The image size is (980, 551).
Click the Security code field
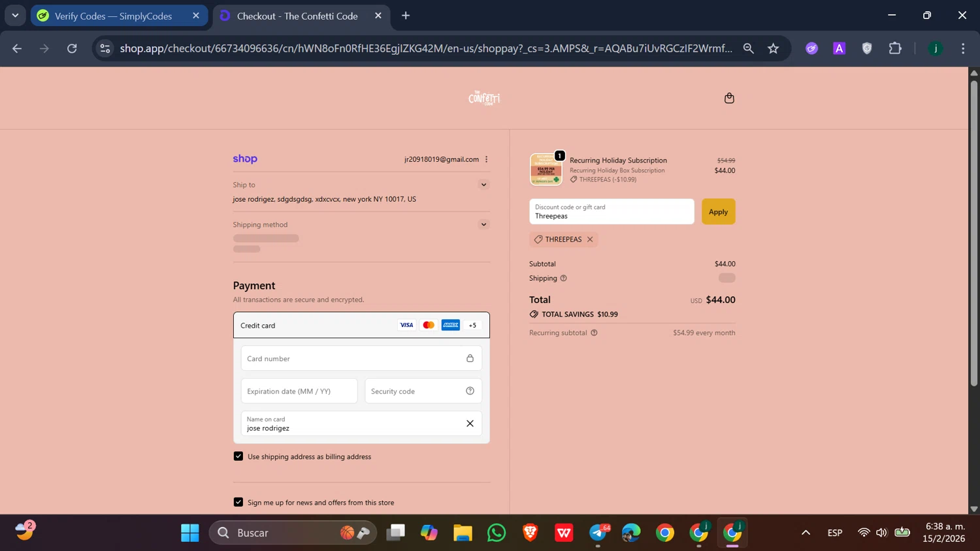pyautogui.click(x=423, y=391)
